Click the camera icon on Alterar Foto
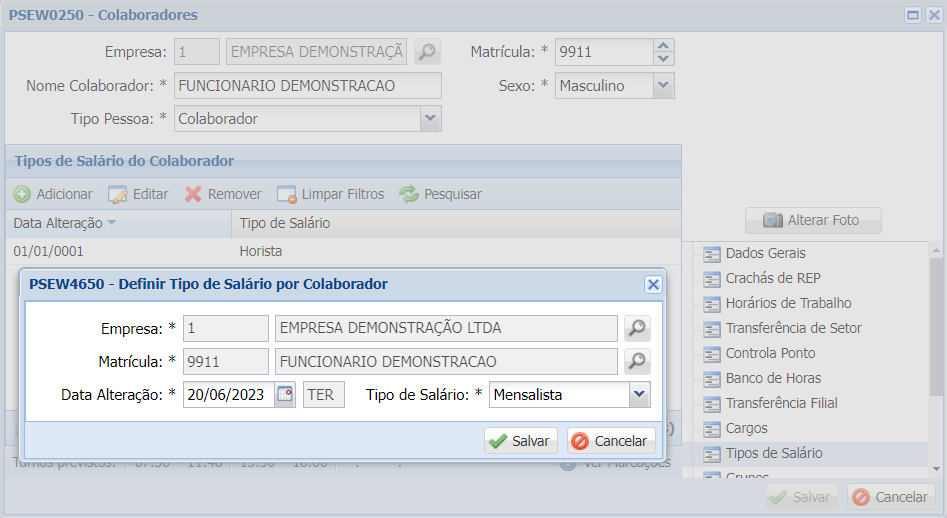The height and width of the screenshot is (518, 947). pos(772,220)
